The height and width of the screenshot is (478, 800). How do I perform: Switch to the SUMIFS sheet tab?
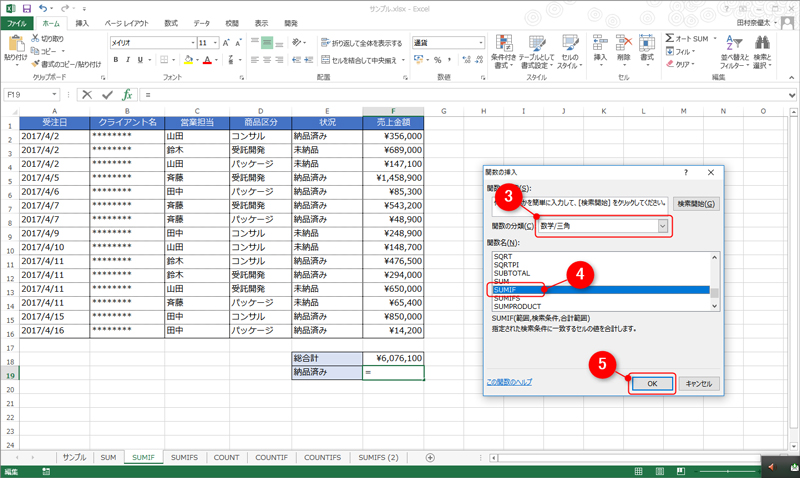pyautogui.click(x=184, y=458)
